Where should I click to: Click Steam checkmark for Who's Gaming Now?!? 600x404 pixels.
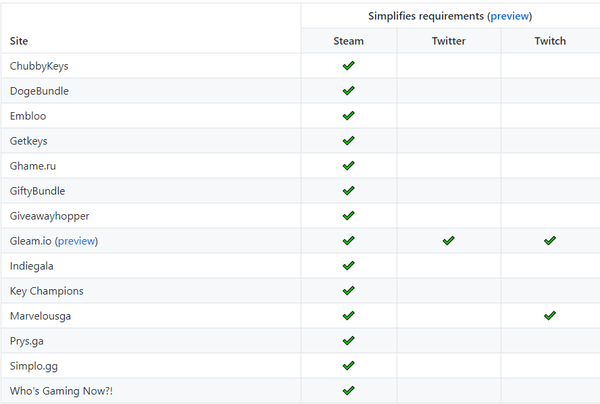coord(348,391)
